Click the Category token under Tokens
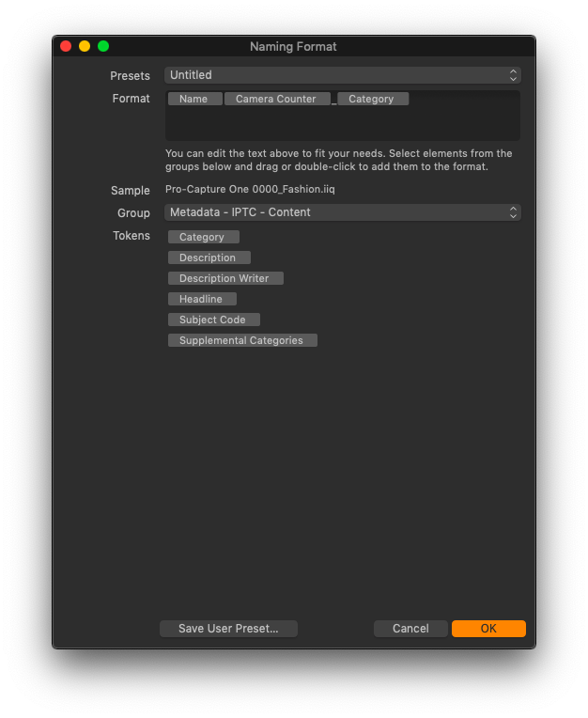The image size is (588, 718). tap(203, 237)
